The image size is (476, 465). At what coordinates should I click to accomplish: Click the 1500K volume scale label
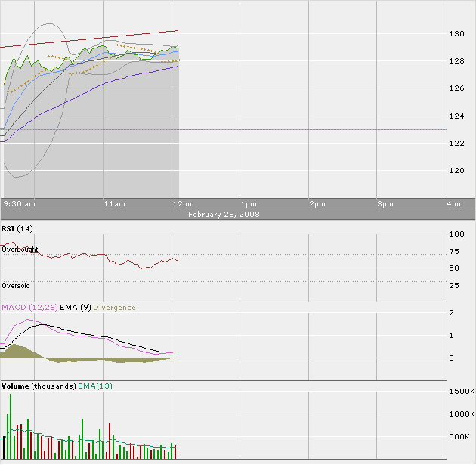[462, 392]
